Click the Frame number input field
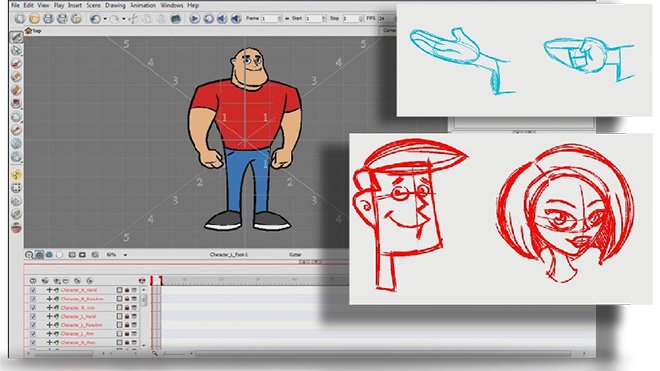This screenshot has width=660, height=371. (271, 19)
